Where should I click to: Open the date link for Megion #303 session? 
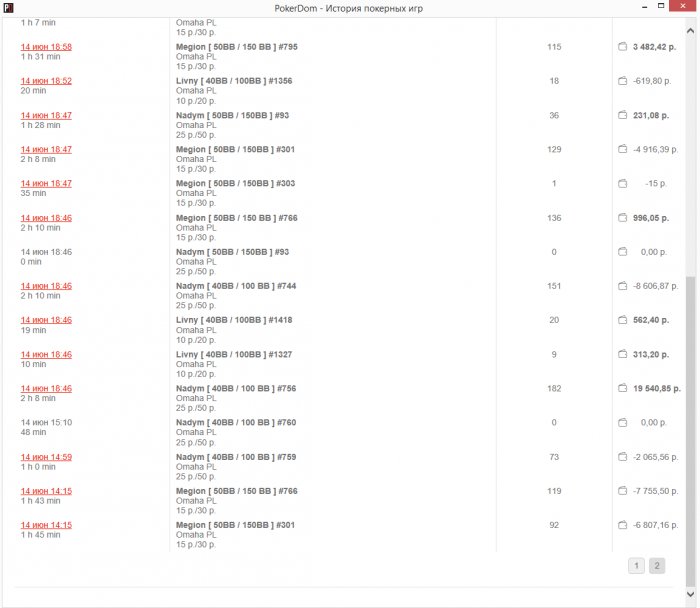46,183
